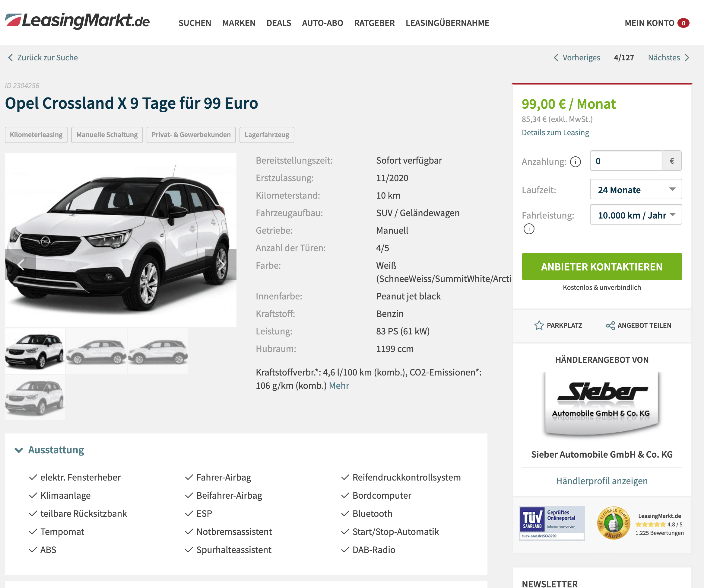This screenshot has width=704, height=588.
Task: Open the Laufzeit 24 Monate dropdown
Action: click(x=636, y=190)
